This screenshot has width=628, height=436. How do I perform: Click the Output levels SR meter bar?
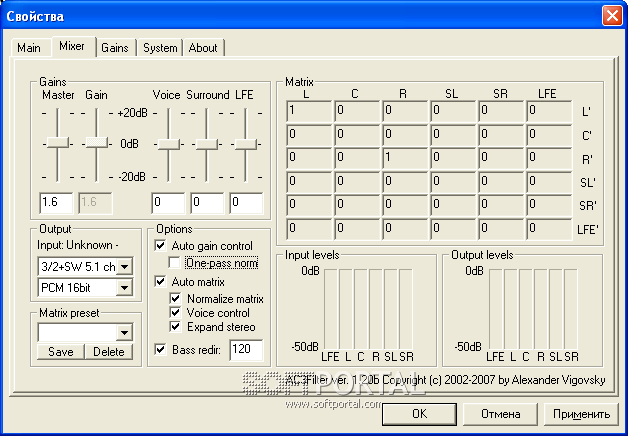tap(571, 309)
